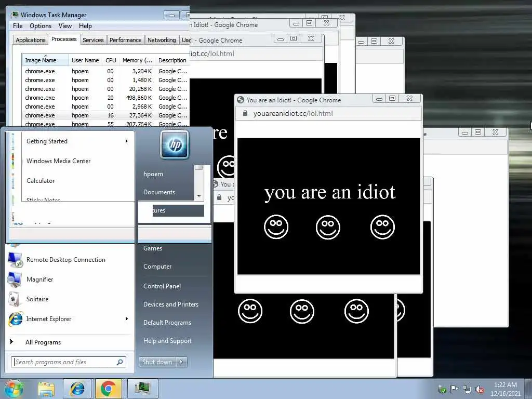Click the scrollbar down arrow beside Documents
The height and width of the screenshot is (399, 532).
[x=199, y=196]
